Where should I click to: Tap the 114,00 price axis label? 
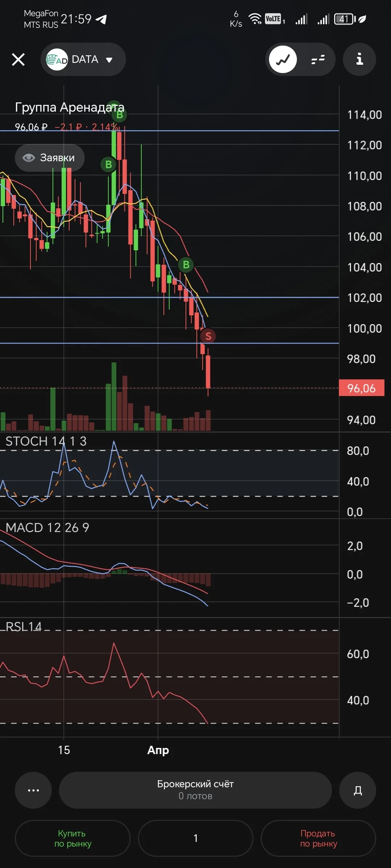pos(365,115)
